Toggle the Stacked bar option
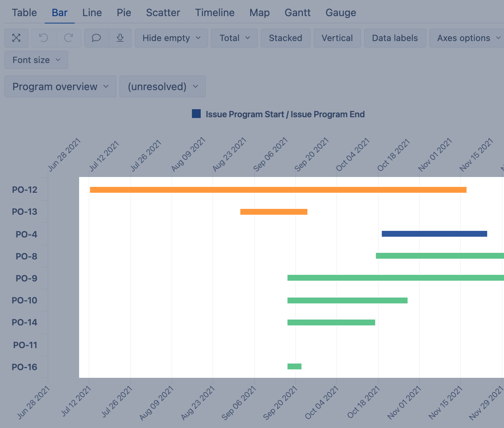 pyautogui.click(x=285, y=38)
